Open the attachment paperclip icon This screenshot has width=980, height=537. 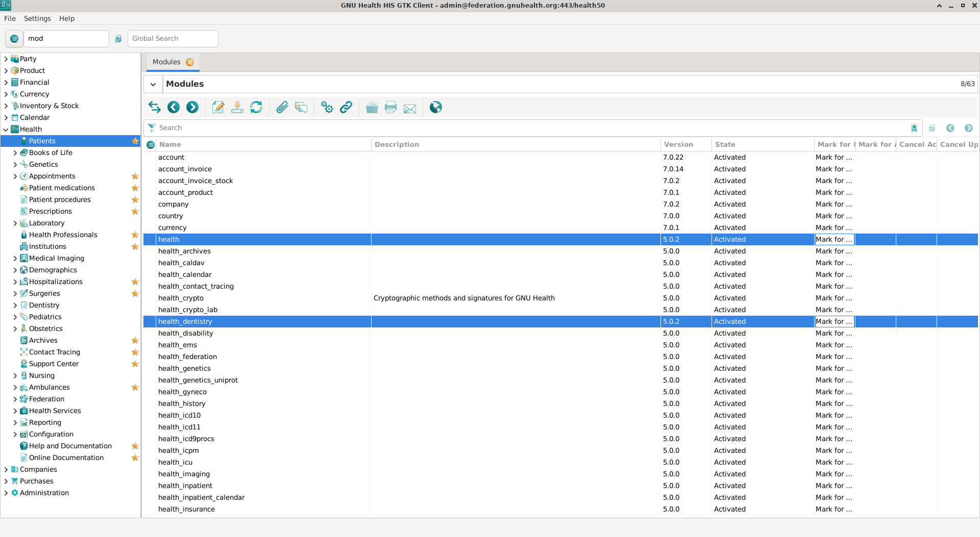pyautogui.click(x=282, y=107)
